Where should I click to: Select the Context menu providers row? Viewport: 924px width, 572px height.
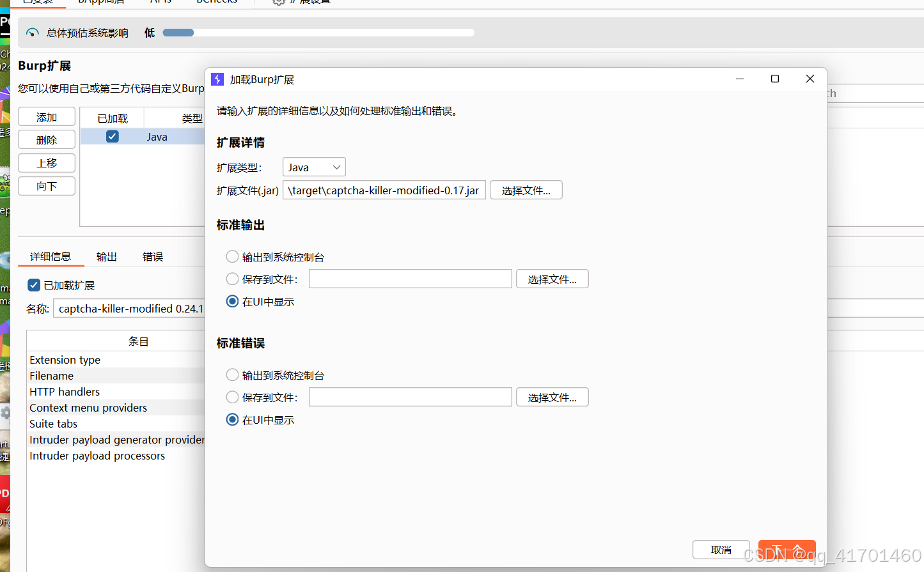pos(116,408)
